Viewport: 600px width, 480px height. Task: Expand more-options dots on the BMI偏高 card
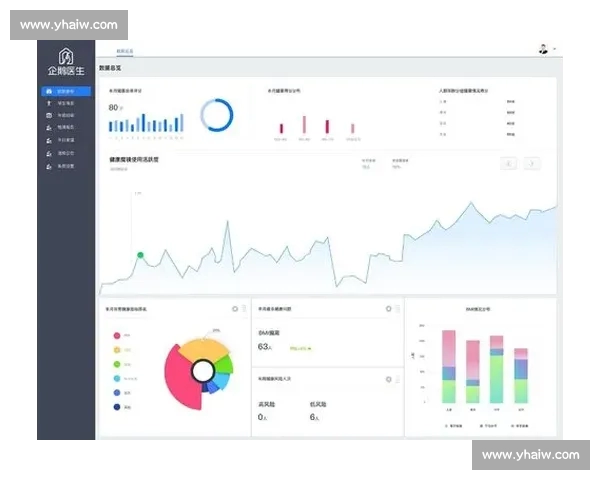coord(397,309)
